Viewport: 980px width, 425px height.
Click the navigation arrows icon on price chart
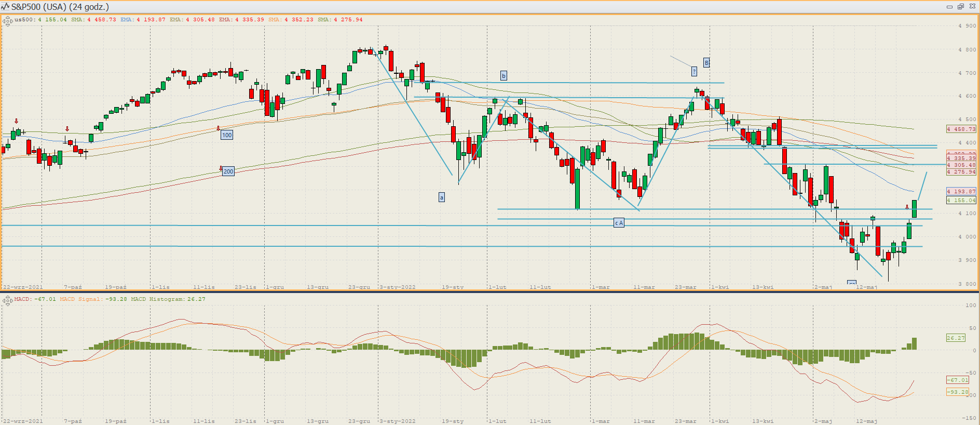coord(7,21)
